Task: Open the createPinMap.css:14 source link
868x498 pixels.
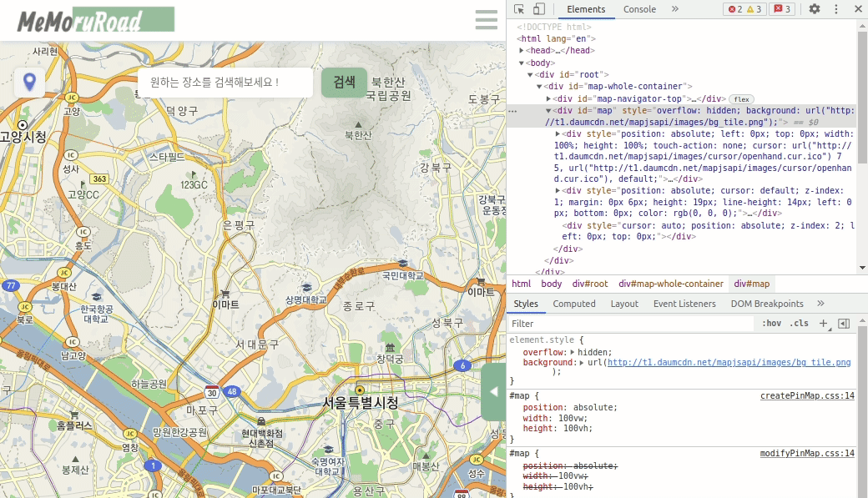Action: coord(807,395)
